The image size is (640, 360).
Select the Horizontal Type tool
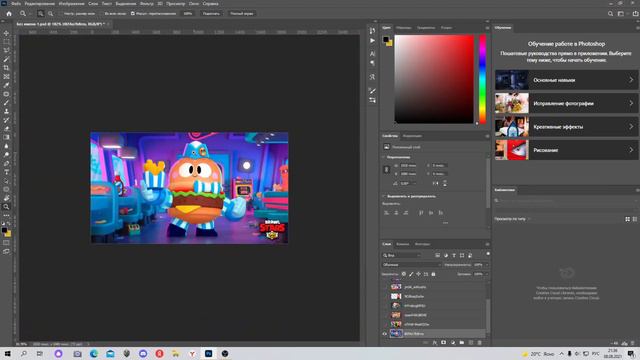6,172
